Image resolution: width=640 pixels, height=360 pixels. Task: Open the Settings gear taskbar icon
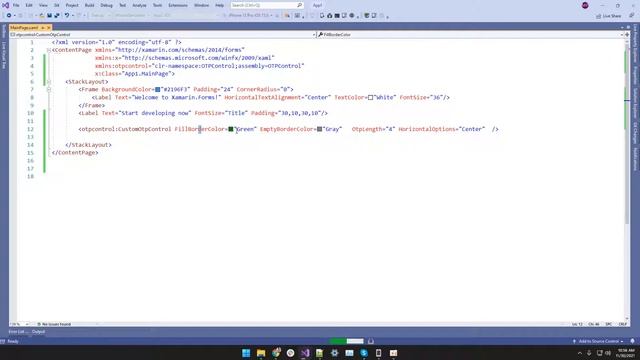334,353
